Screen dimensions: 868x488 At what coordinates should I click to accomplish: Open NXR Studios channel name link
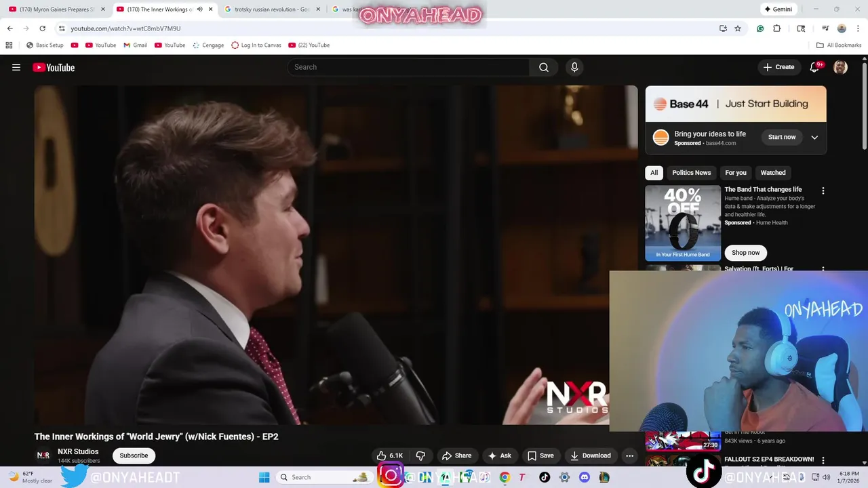pyautogui.click(x=78, y=451)
